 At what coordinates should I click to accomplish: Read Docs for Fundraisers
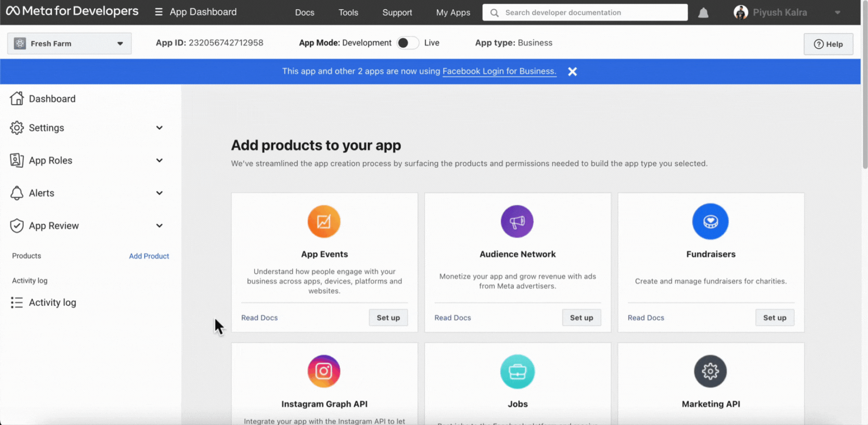(x=646, y=317)
